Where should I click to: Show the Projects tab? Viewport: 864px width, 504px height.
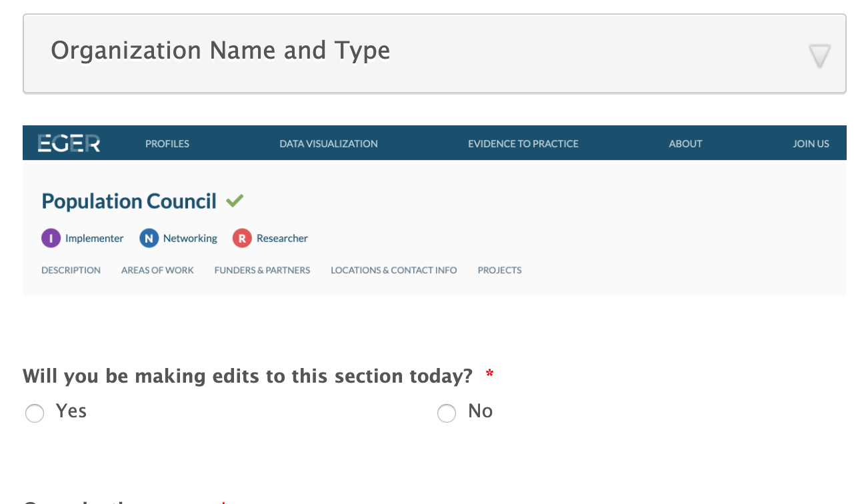pyautogui.click(x=499, y=270)
